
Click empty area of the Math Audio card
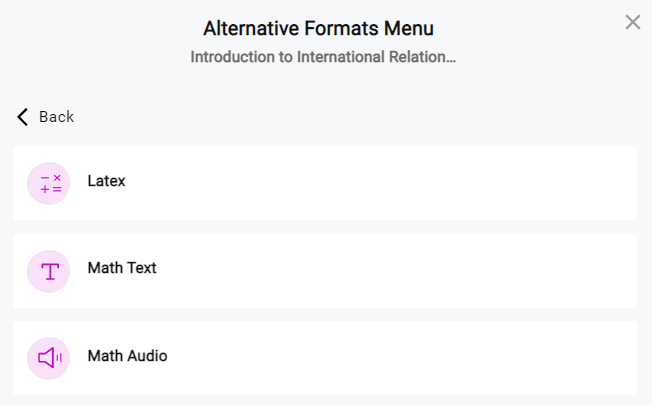coord(374,358)
